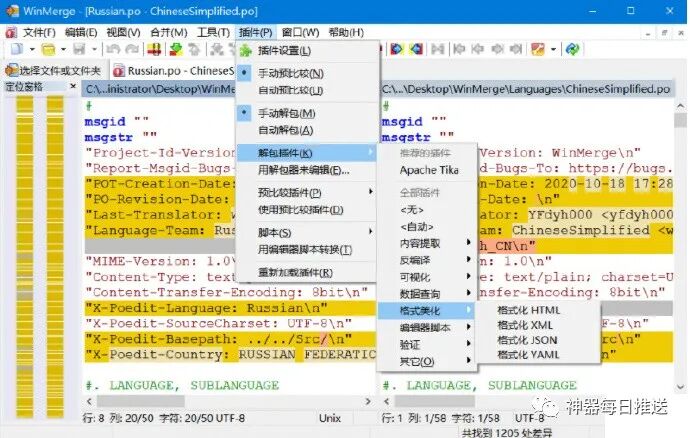
Task: Click the Options wrench toolbar icon
Action: click(538, 49)
